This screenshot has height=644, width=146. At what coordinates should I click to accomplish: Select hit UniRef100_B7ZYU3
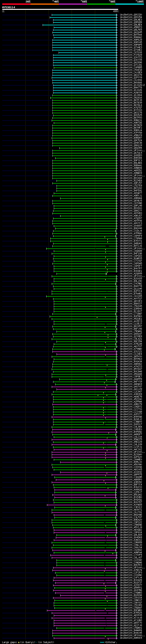[131, 110]
